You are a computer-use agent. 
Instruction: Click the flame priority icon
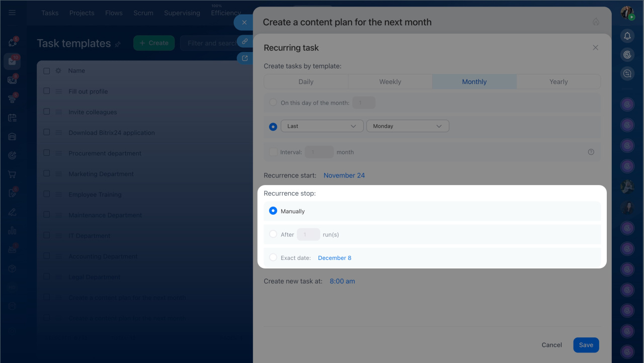pyautogui.click(x=596, y=22)
